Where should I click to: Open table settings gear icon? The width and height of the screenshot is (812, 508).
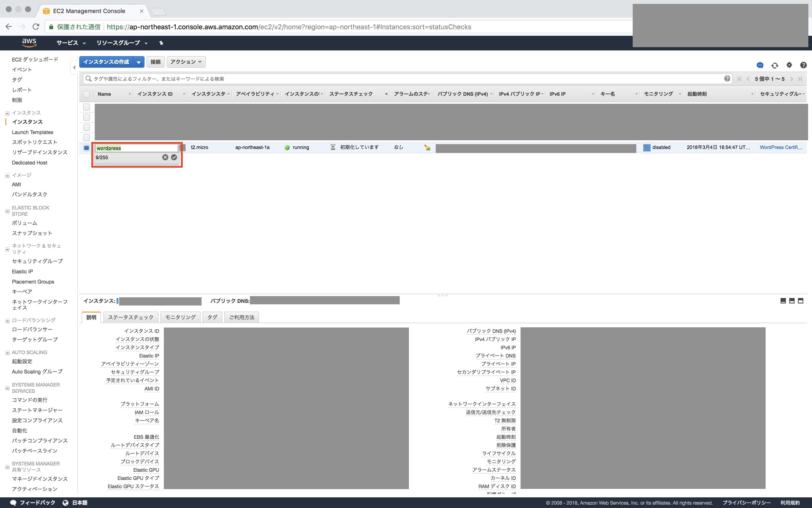pyautogui.click(x=789, y=65)
